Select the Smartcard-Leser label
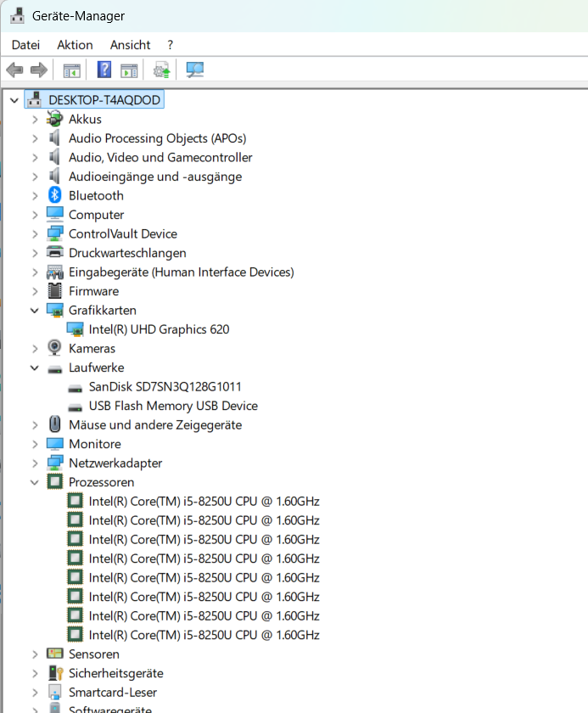Screen dimensions: 588x713 point(113,692)
